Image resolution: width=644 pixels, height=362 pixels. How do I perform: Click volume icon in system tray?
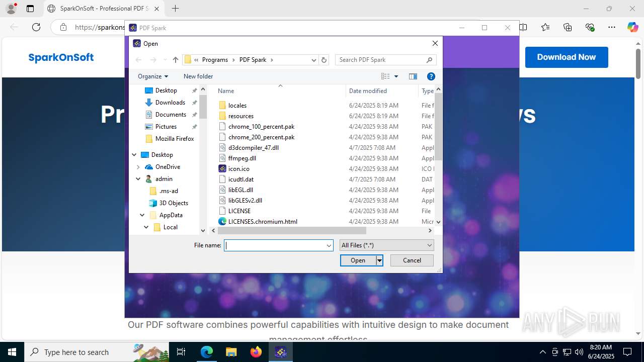click(x=579, y=352)
